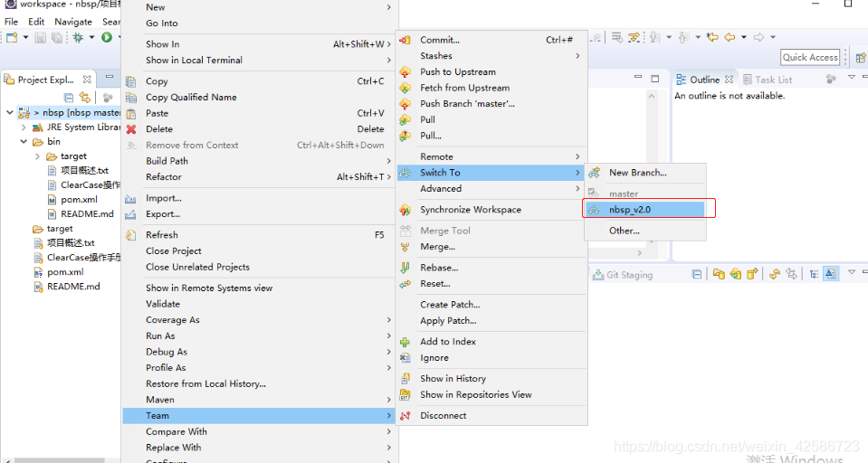Select Synchronize Workspace

[491, 210]
